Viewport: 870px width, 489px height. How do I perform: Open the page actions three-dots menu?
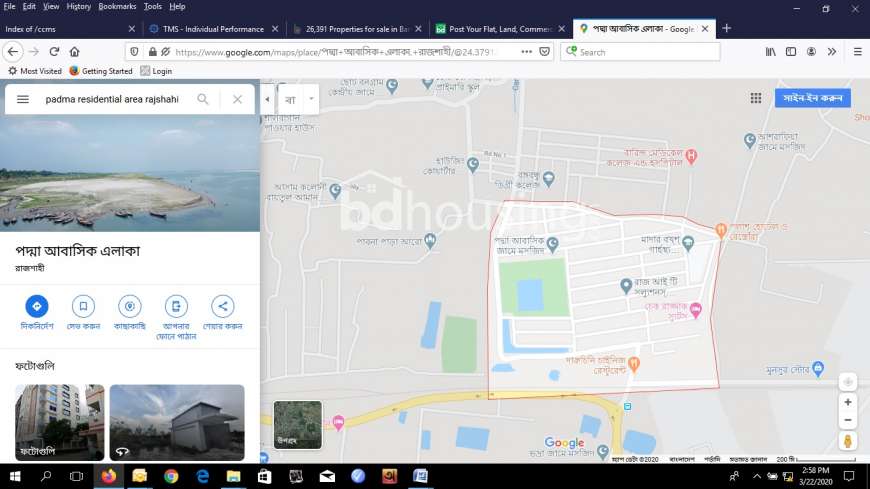point(527,52)
